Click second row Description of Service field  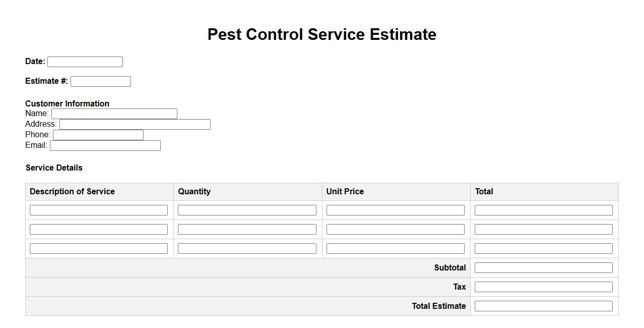point(99,229)
